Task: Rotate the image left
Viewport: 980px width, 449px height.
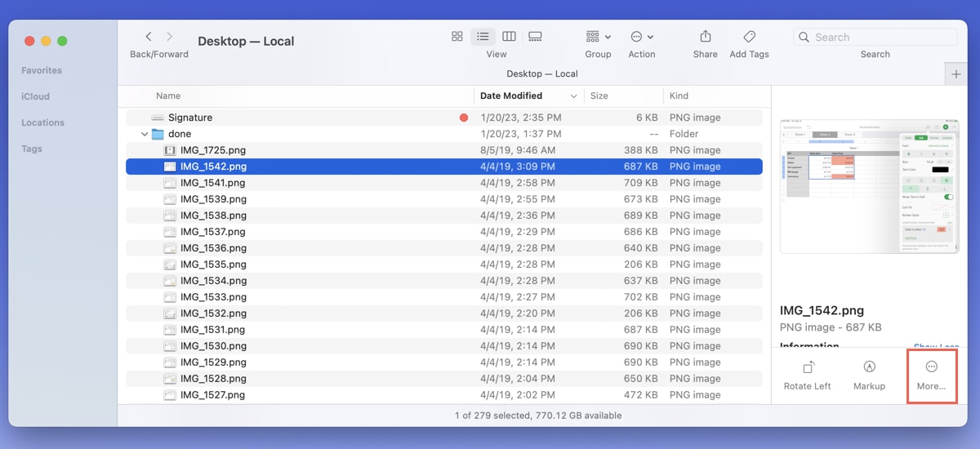Action: tap(807, 376)
